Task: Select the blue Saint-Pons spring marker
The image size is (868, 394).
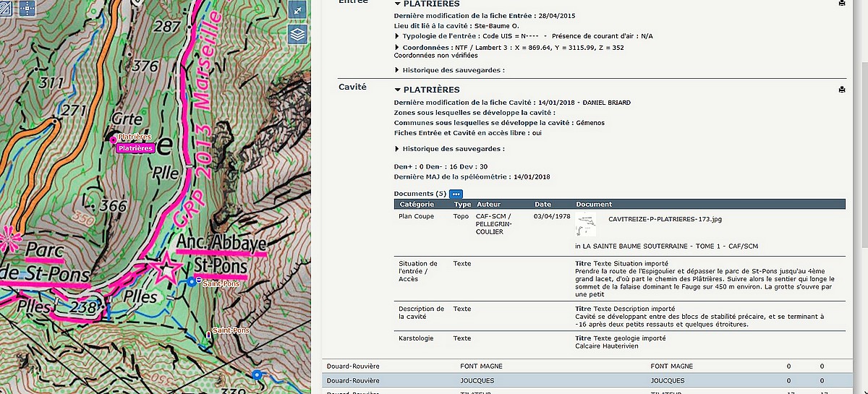Action: click(x=192, y=281)
